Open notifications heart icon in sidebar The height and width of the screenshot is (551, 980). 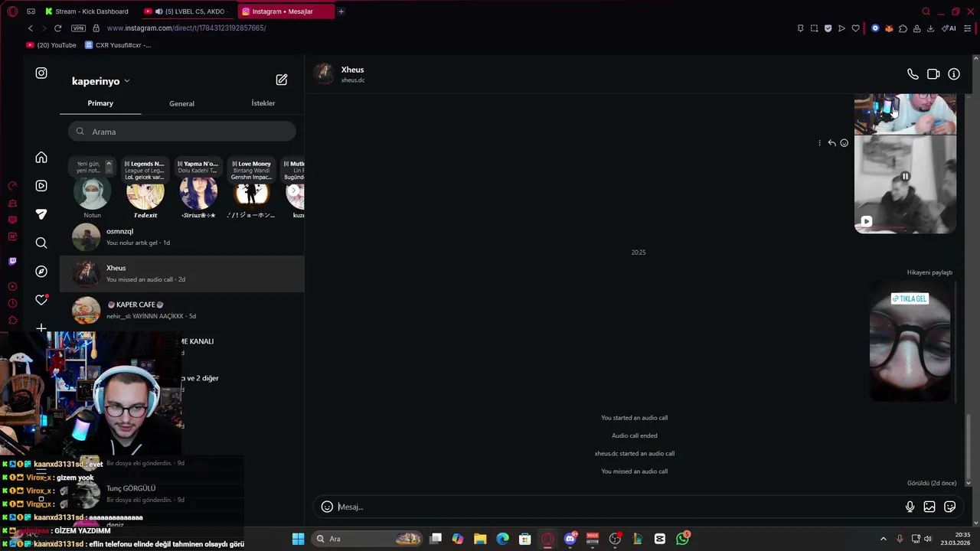pos(41,300)
